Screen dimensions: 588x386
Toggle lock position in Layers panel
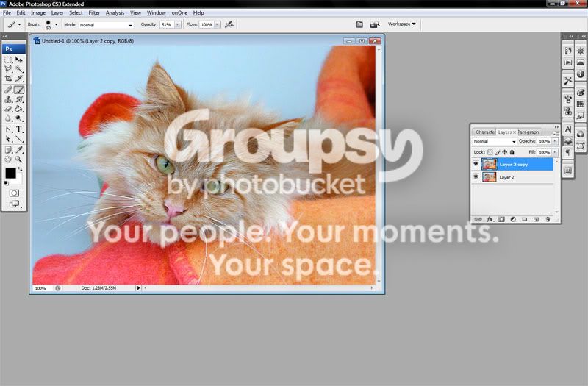pos(505,152)
